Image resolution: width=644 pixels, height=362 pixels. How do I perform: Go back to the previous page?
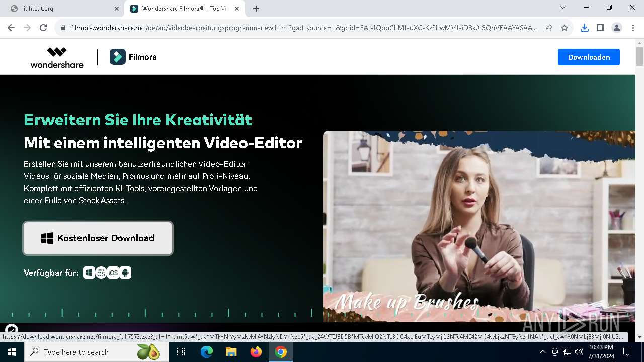(x=11, y=28)
